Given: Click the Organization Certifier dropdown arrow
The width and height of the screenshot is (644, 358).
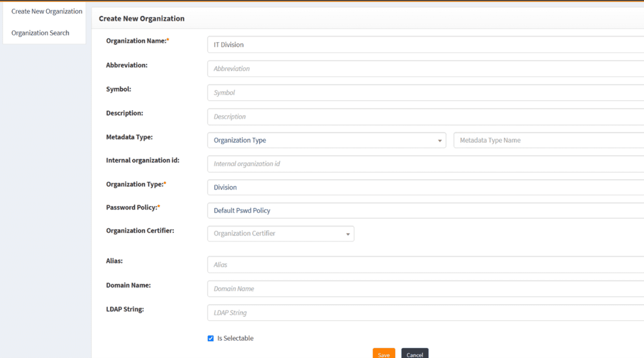Looking at the screenshot, I should [348, 234].
